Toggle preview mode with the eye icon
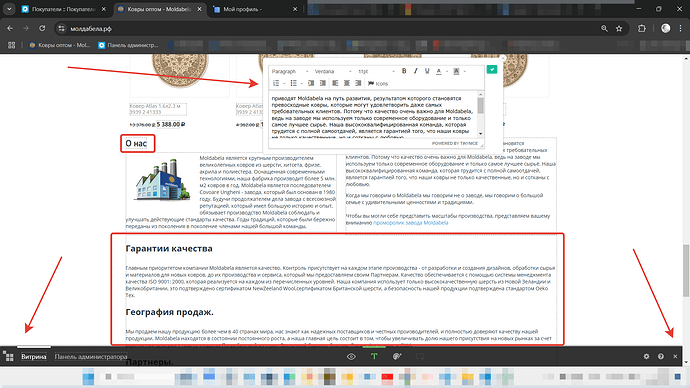Image resolution: width=690 pixels, height=388 pixels. point(351,356)
